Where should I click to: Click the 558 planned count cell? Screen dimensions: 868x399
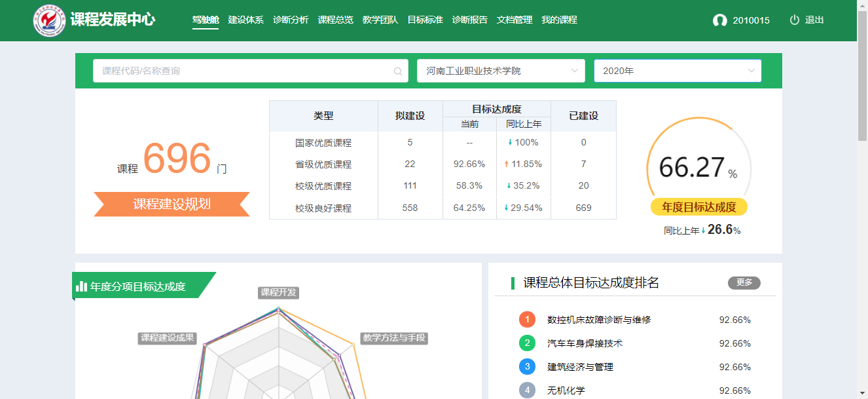pos(410,208)
